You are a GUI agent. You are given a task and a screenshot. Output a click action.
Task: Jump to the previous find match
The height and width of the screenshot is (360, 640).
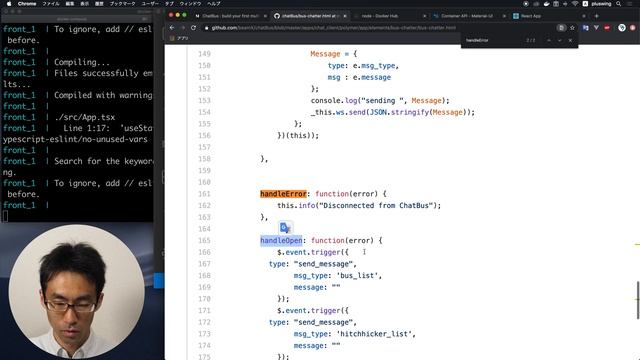(549, 40)
